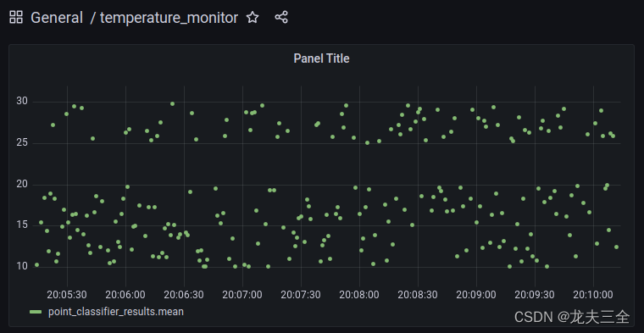Click the 20:06:00 time axis label

point(125,294)
